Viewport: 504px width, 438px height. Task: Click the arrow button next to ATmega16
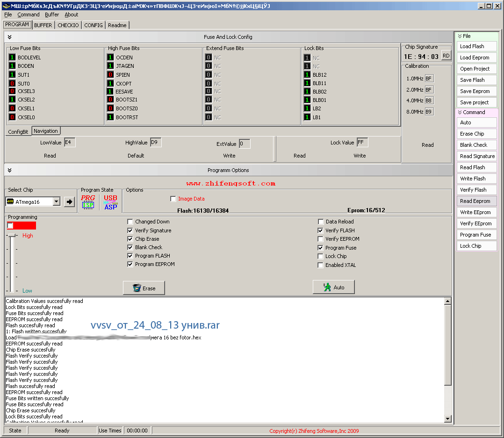click(69, 202)
